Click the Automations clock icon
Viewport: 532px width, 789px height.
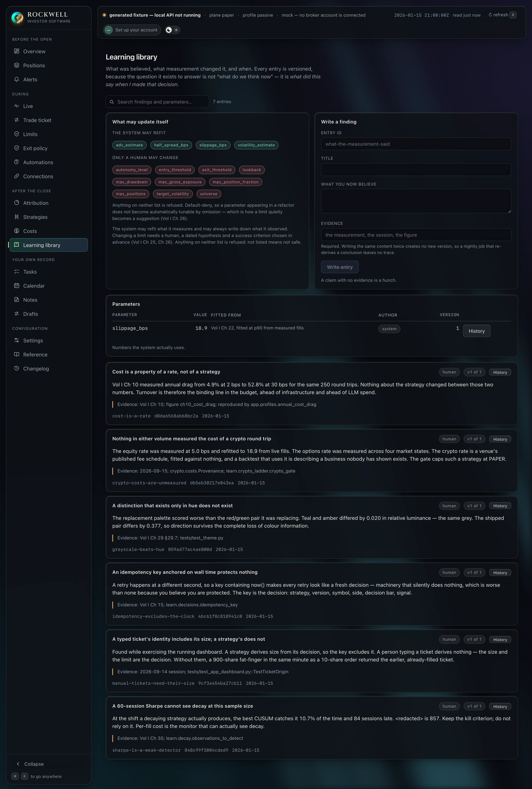tap(16, 162)
